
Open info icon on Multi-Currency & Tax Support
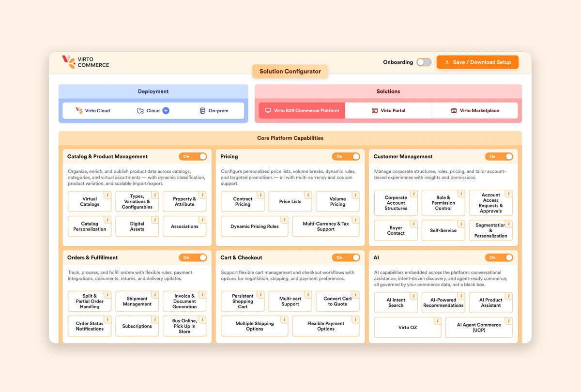355,220
